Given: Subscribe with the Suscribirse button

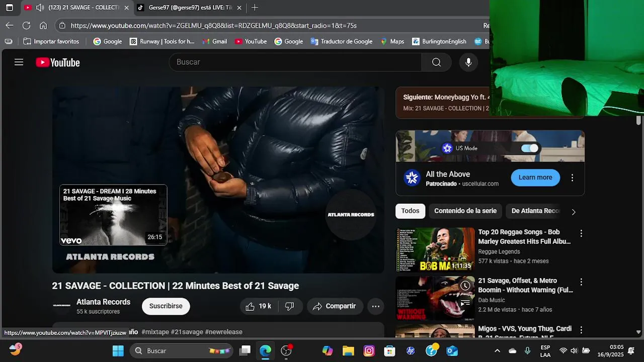Looking at the screenshot, I should 166,306.
